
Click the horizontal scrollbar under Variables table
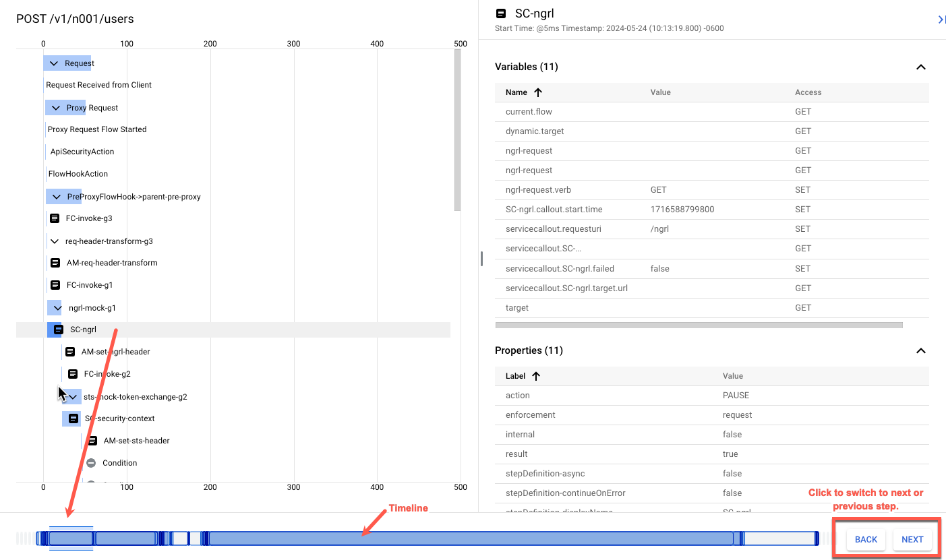(698, 325)
